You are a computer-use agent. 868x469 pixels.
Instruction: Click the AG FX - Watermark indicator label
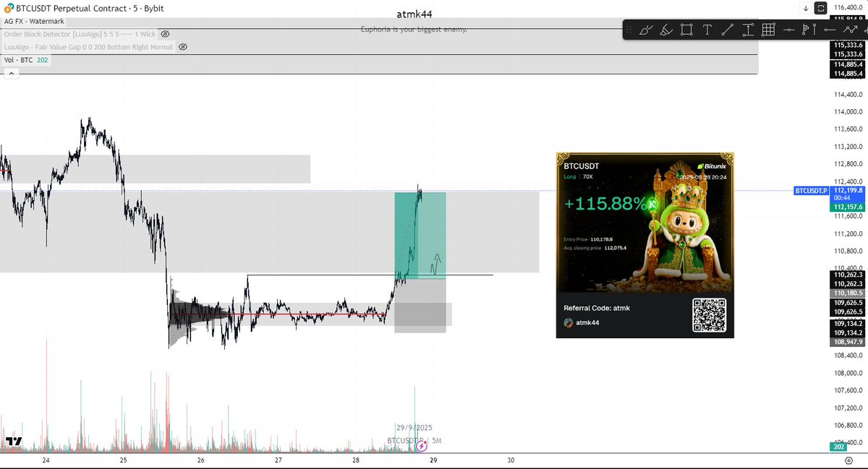34,22
